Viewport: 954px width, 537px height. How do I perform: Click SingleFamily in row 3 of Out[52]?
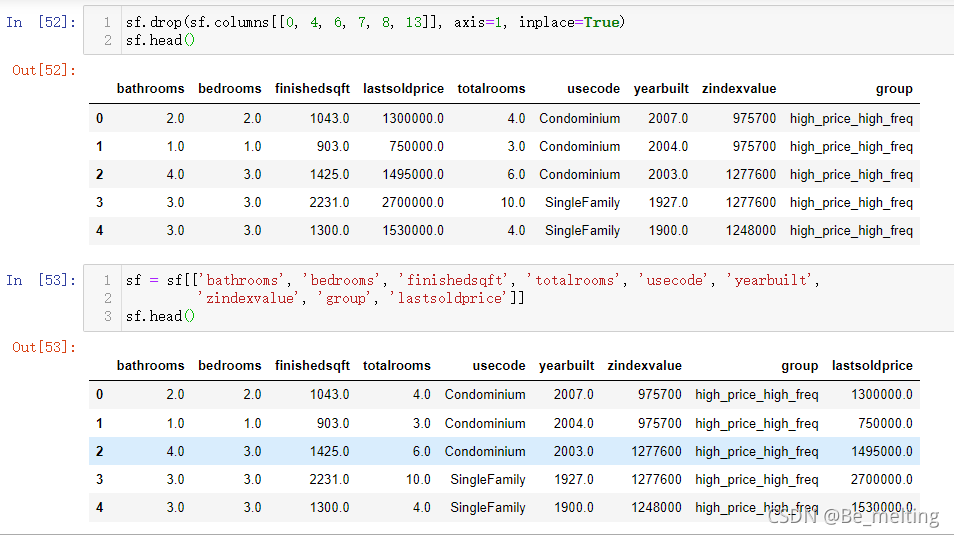pyautogui.click(x=582, y=203)
